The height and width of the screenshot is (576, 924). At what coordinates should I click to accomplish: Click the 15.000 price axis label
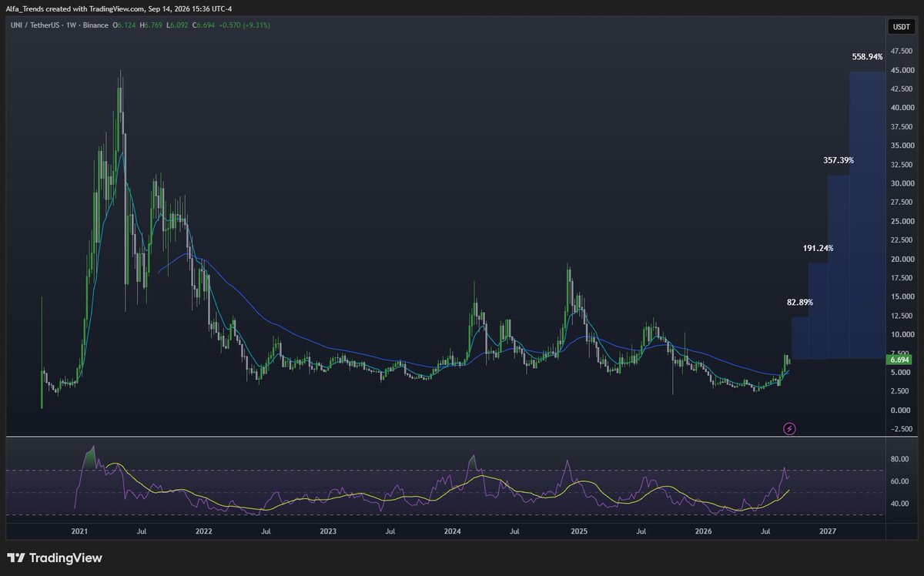[x=901, y=296]
